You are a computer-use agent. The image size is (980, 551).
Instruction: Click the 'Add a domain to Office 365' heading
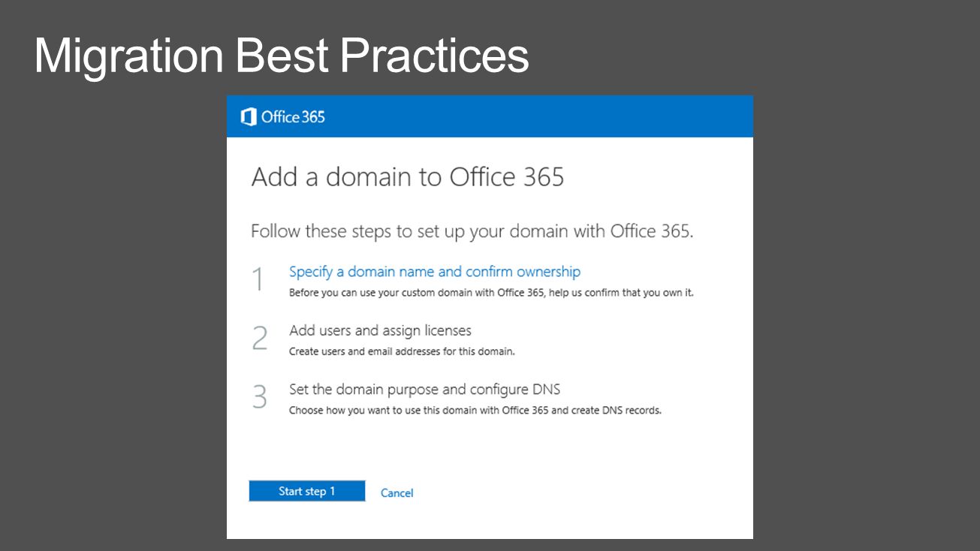408,177
